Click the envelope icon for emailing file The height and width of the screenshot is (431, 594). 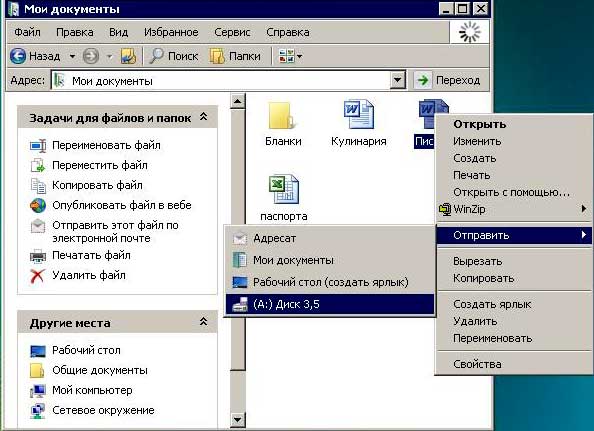pyautogui.click(x=38, y=226)
